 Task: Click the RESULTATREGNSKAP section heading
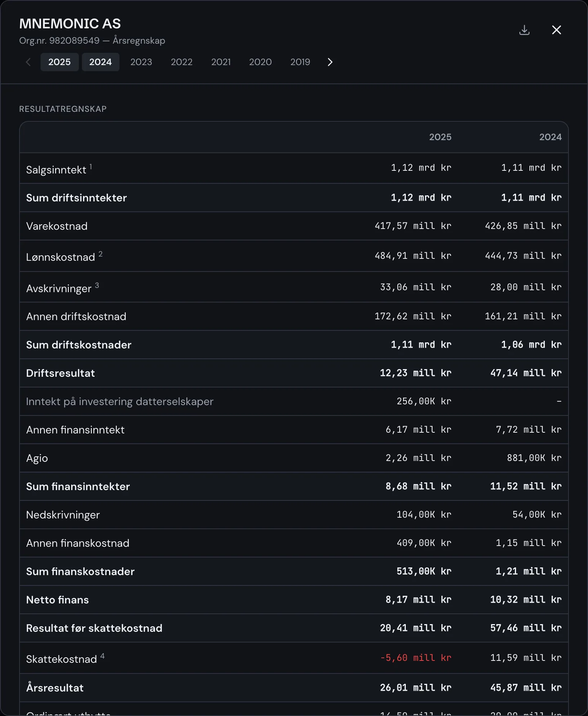63,109
